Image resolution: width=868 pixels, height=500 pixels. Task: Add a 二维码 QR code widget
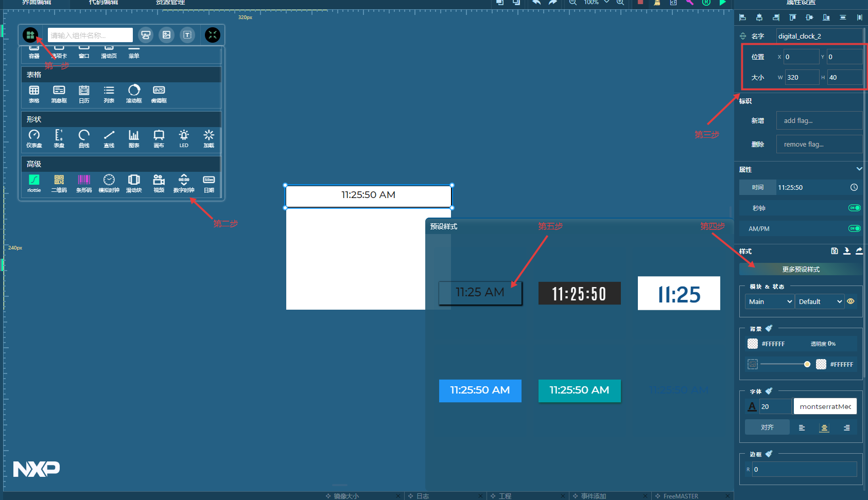tap(59, 183)
